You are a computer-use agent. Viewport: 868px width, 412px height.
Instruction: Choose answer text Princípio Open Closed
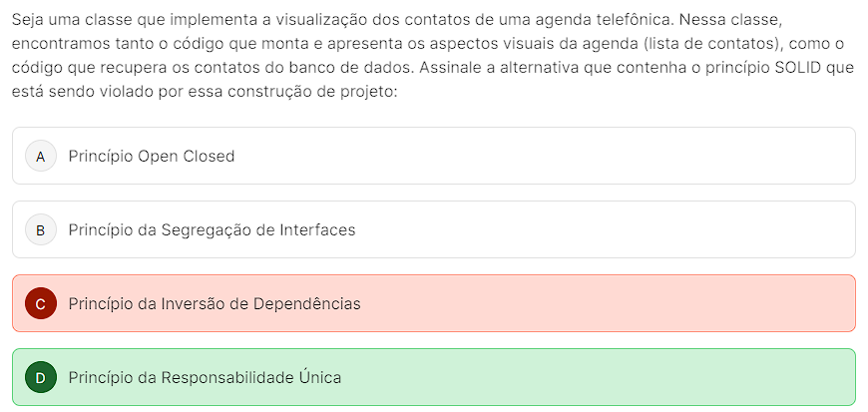[152, 157]
